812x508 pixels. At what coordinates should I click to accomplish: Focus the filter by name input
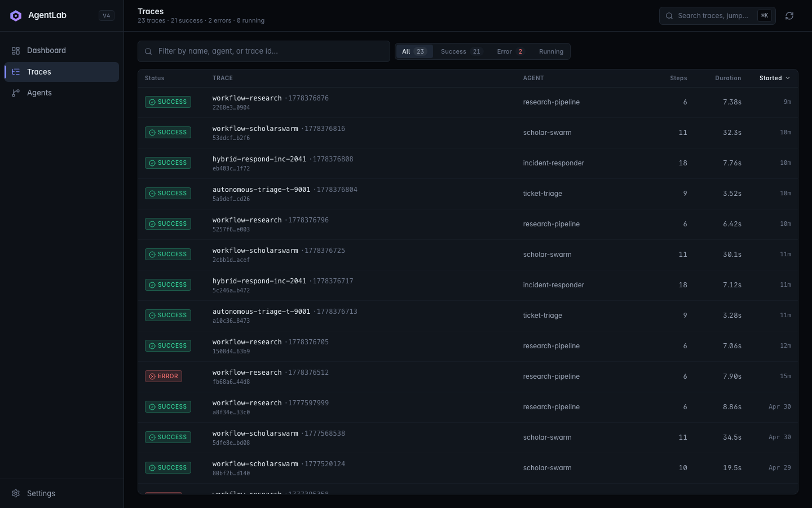coord(264,51)
